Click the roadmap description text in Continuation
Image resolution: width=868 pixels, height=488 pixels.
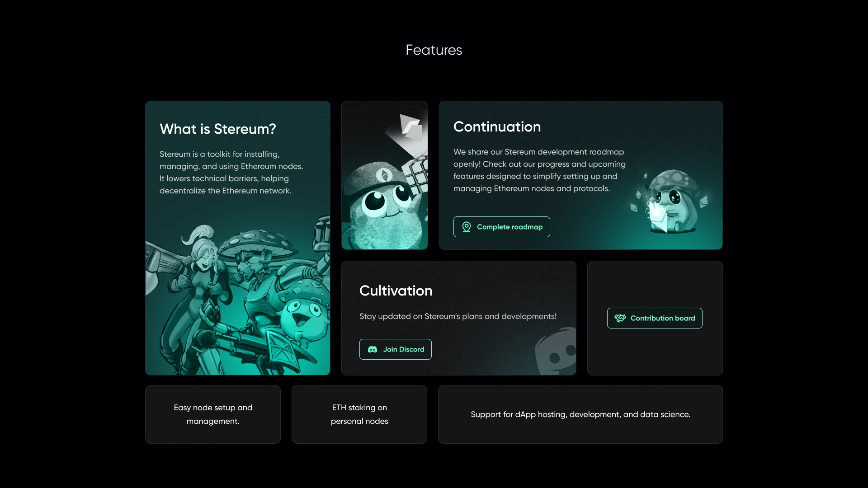pyautogui.click(x=539, y=170)
